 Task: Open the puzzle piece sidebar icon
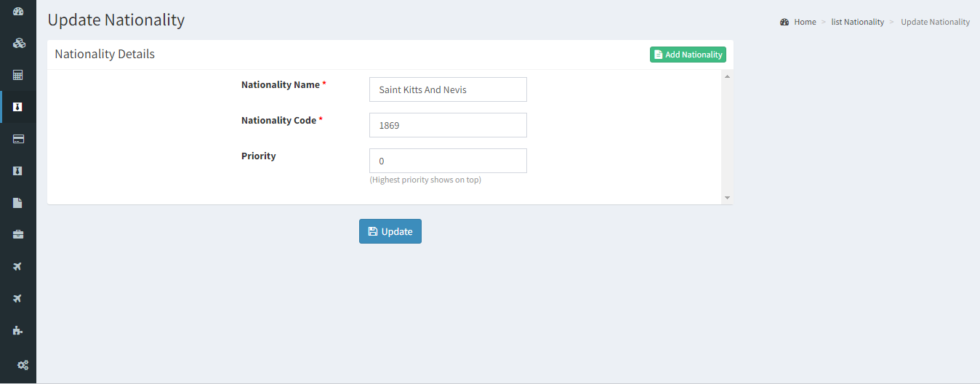click(x=18, y=330)
